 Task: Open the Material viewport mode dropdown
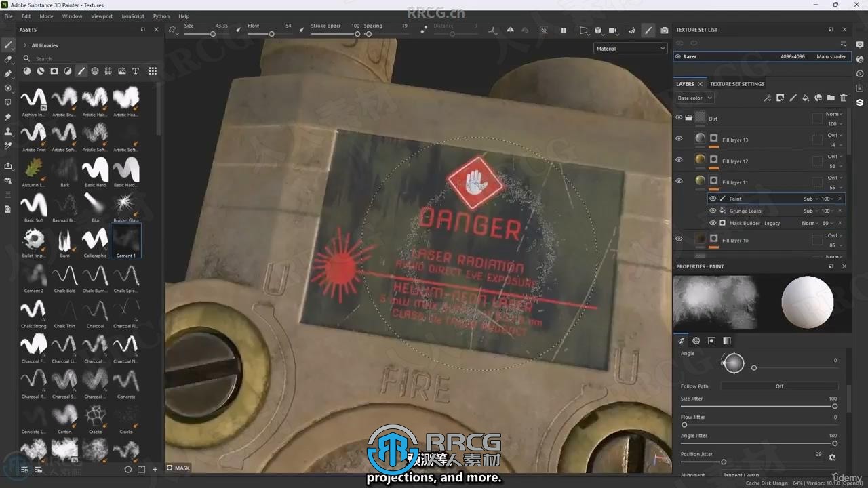[x=630, y=49]
